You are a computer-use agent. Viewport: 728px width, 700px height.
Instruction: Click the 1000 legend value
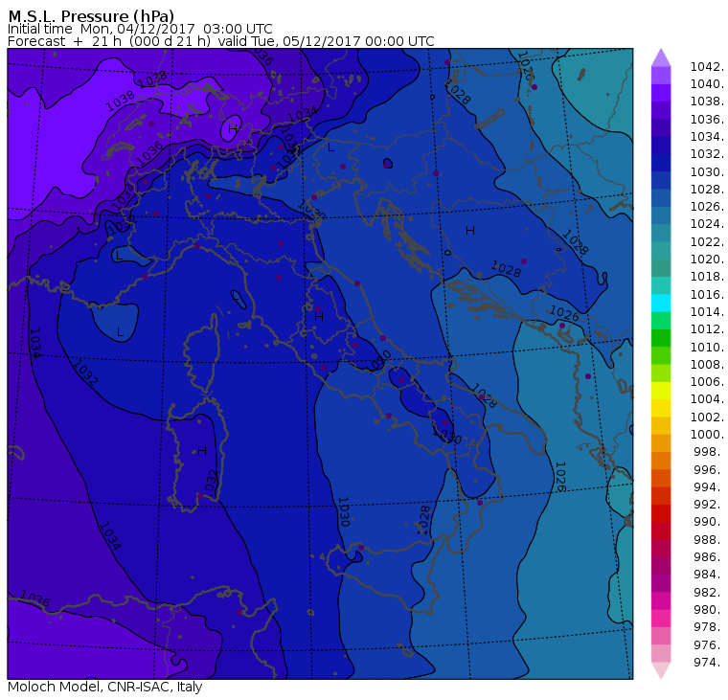(x=707, y=435)
